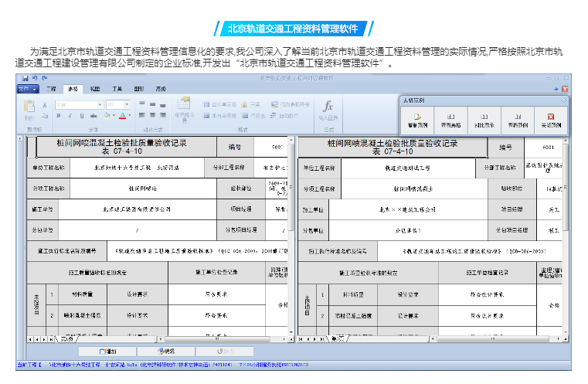Click the left pane vertical scrollbar

click(x=291, y=237)
